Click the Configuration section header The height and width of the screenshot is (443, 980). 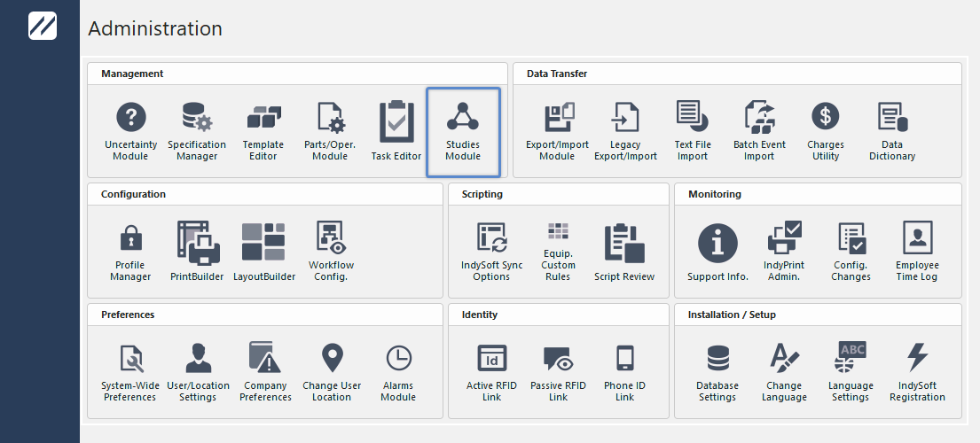coord(133,194)
